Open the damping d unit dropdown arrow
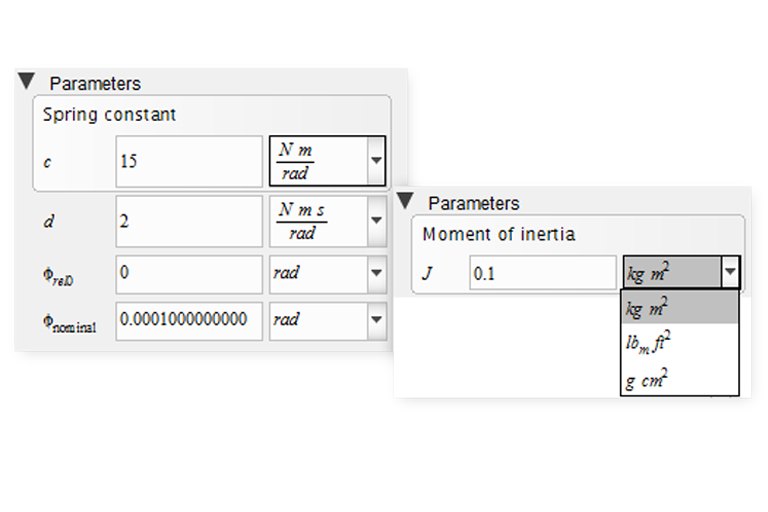 tap(376, 221)
